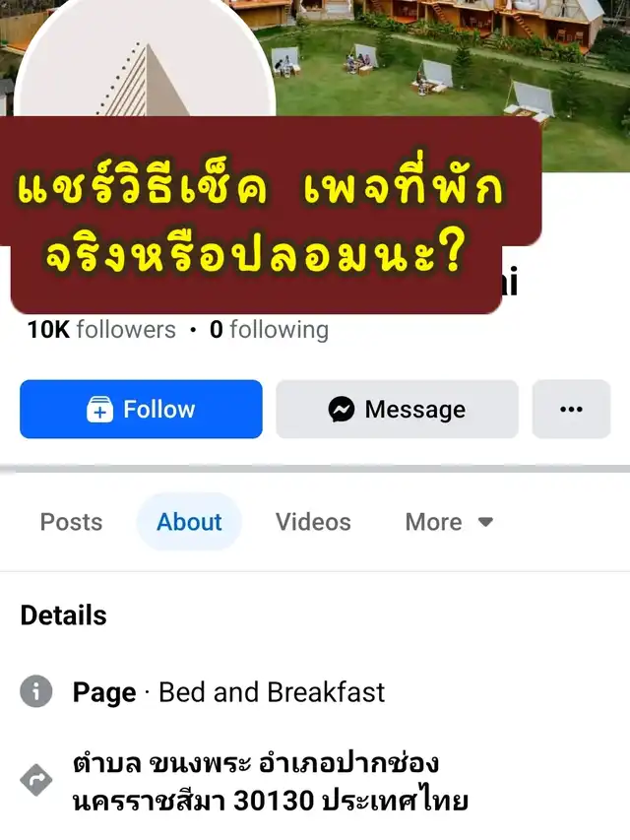Open the three-dots options button

(571, 409)
